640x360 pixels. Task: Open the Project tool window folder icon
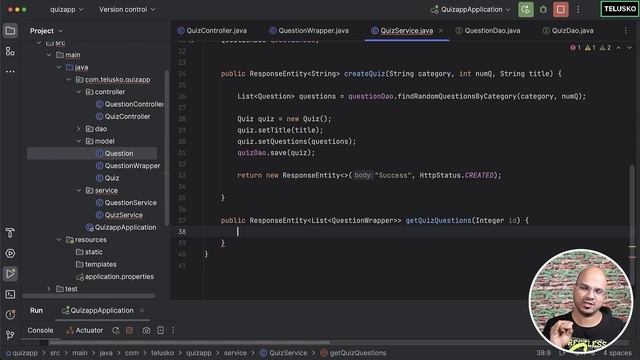coord(10,31)
